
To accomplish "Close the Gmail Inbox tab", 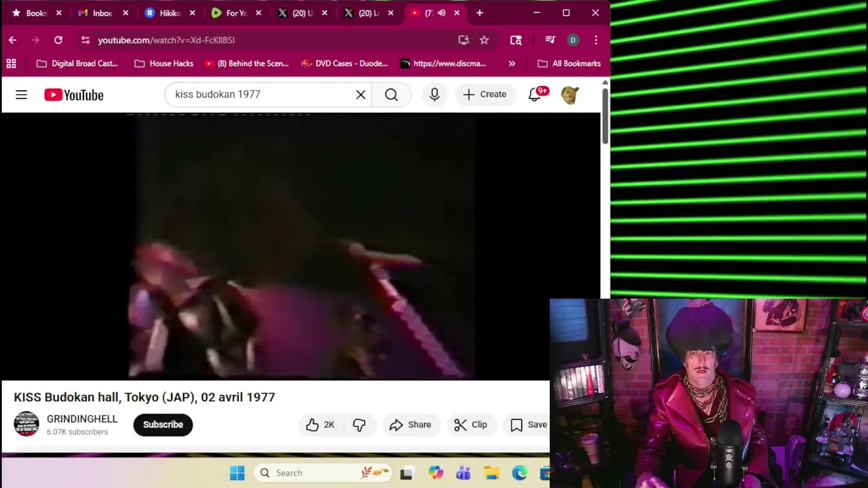I will click(x=125, y=13).
